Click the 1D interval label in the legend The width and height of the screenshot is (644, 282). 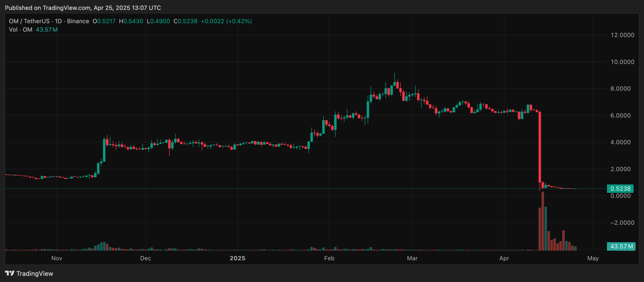(58, 21)
